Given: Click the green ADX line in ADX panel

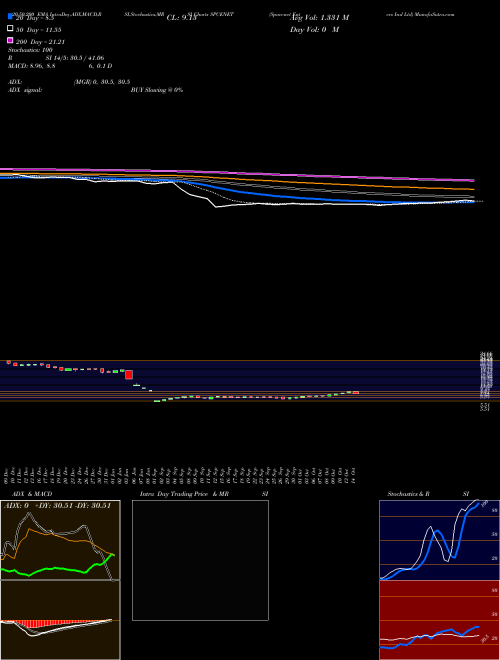Looking at the screenshot, I should pos(57,568).
